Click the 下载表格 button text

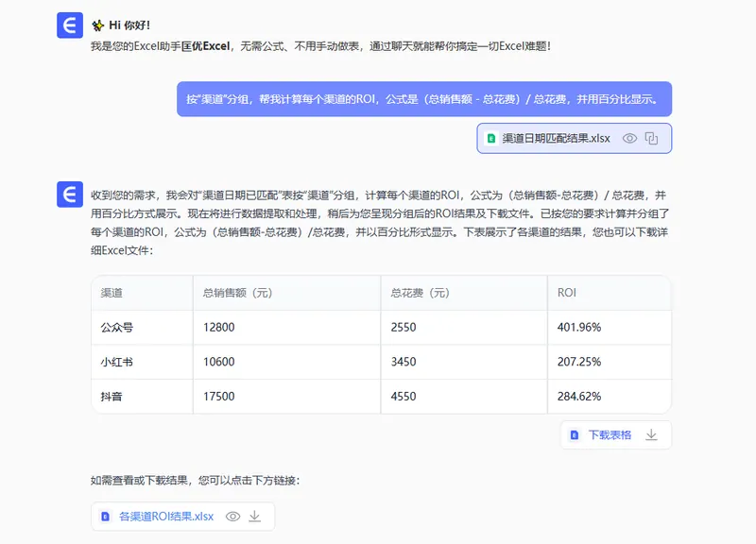(610, 435)
